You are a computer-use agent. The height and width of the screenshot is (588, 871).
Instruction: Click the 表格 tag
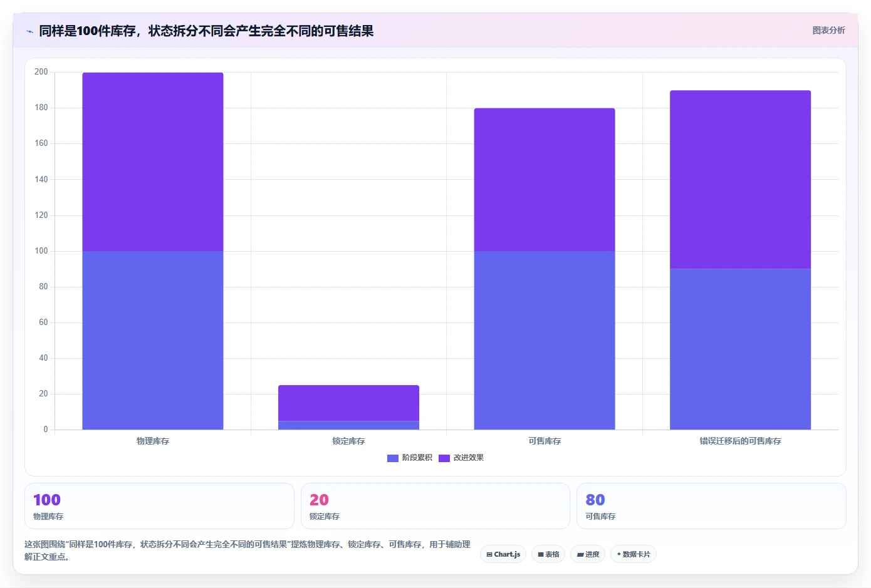[548, 554]
